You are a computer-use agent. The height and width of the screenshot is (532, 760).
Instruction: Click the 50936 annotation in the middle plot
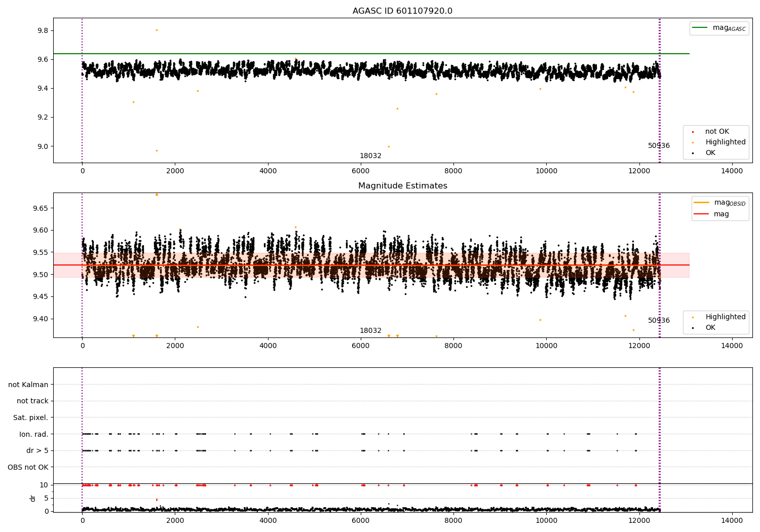click(659, 321)
